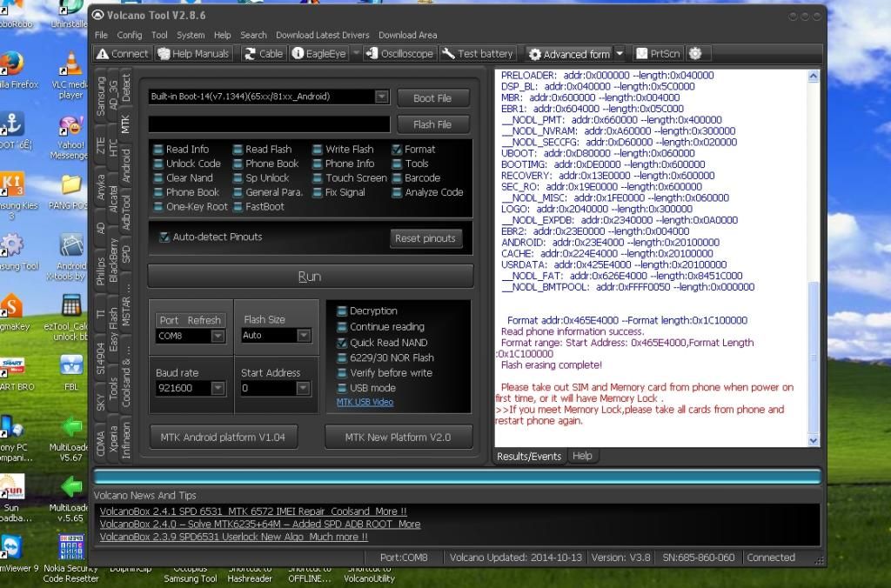Click the flash file path field

268,124
